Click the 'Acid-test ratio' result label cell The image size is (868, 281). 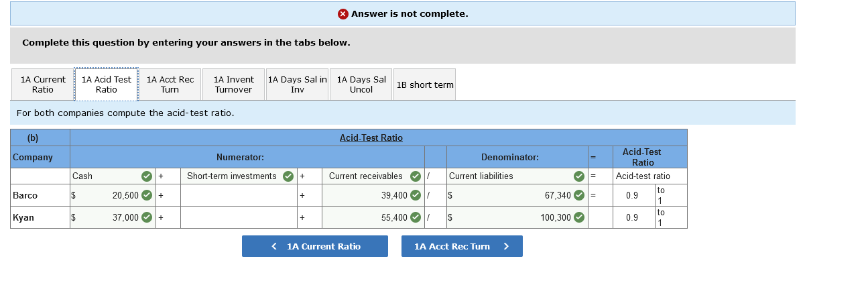pyautogui.click(x=649, y=176)
